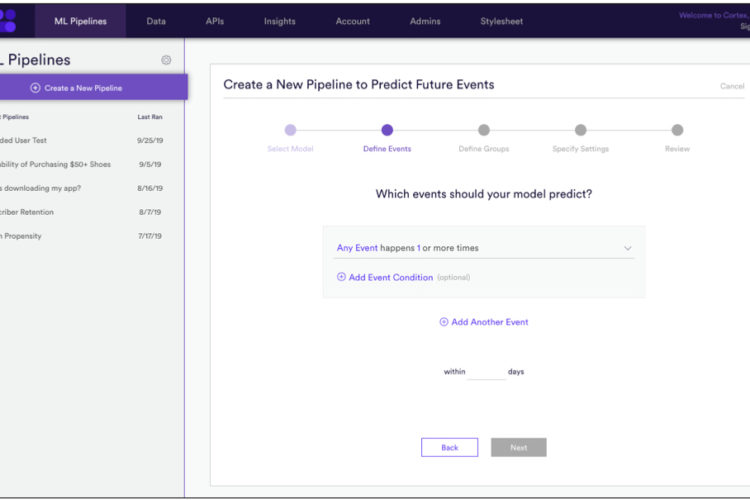Expand the Any Event dropdown chevron
Screen dimensions: 750x500
(628, 248)
